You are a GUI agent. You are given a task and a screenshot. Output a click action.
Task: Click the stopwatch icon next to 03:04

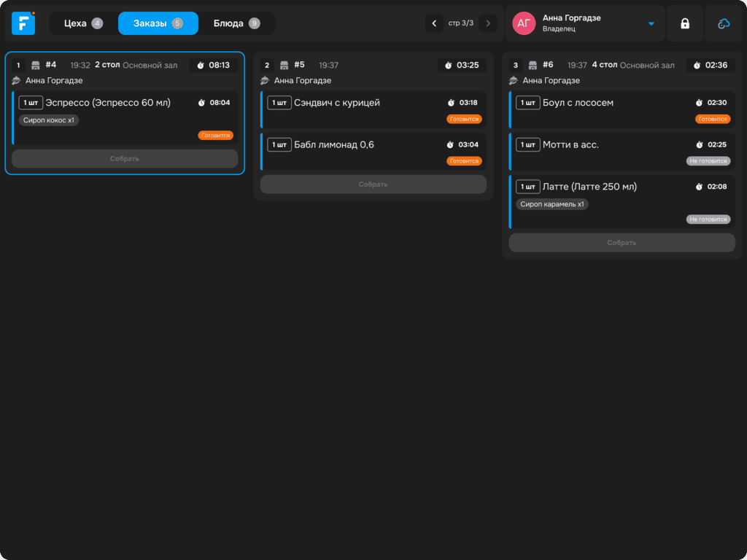[x=450, y=145]
